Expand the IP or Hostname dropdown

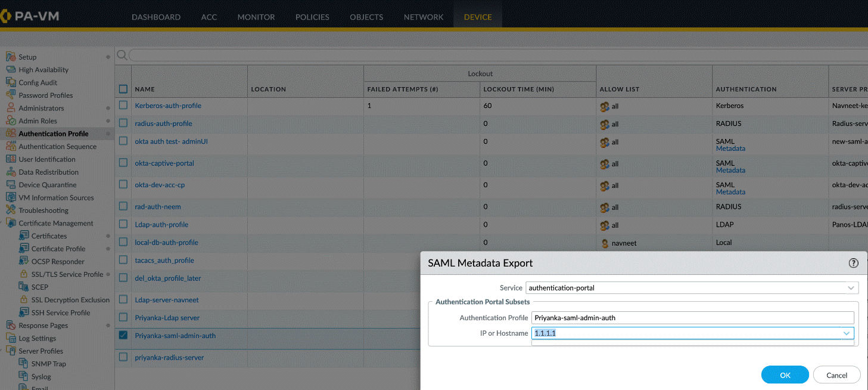(847, 333)
